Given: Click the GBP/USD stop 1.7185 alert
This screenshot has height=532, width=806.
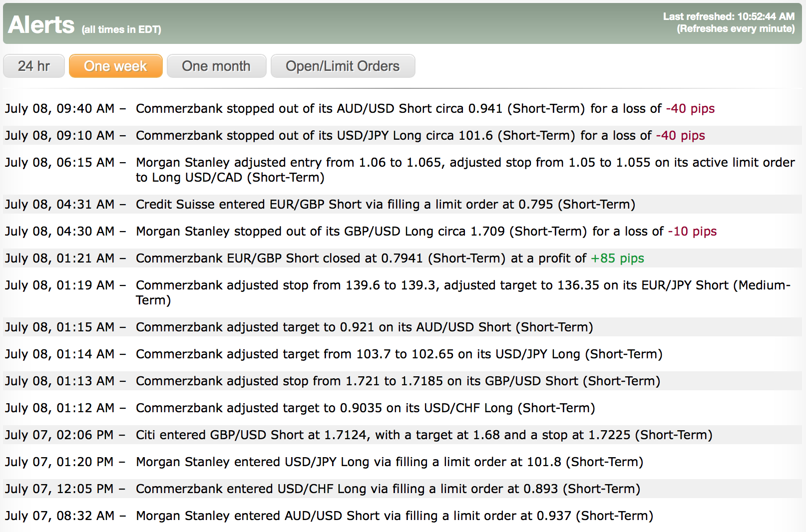Looking at the screenshot, I should click(x=398, y=381).
